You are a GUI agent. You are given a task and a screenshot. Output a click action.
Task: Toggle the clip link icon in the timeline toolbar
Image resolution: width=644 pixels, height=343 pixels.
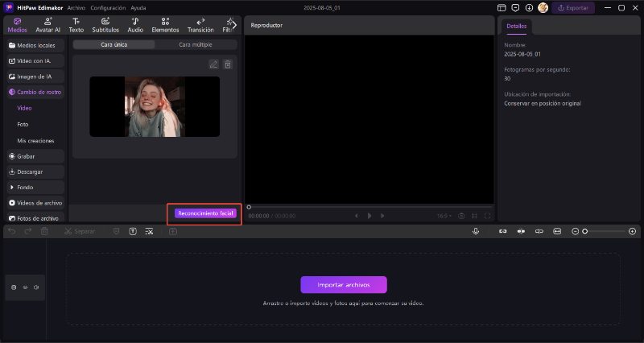point(502,231)
